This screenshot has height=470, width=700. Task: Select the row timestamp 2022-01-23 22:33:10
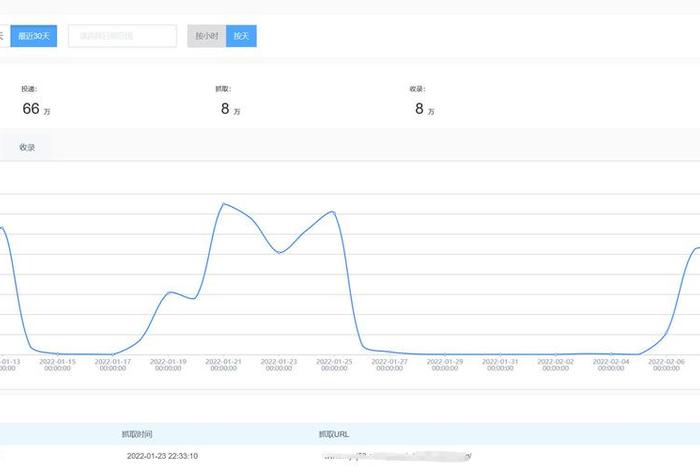162,456
